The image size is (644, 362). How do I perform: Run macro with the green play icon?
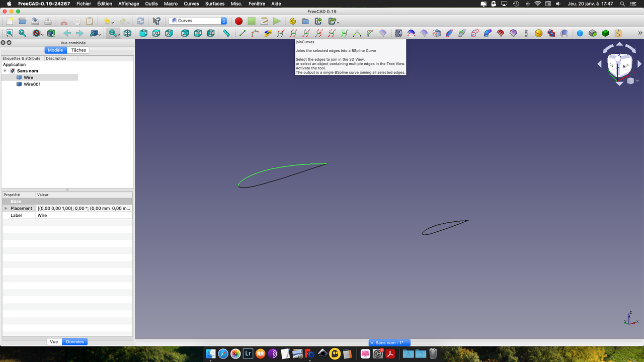277,21
